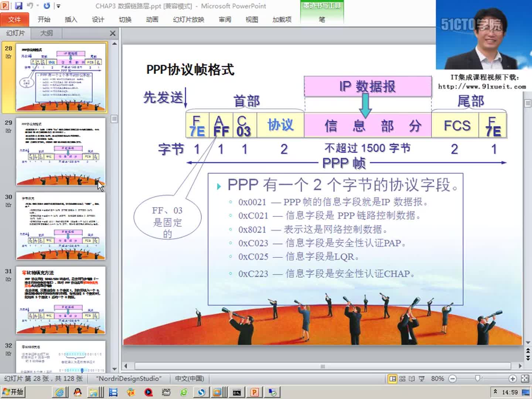
Task: Open the 视图 ribbon tab
Action: (x=252, y=20)
